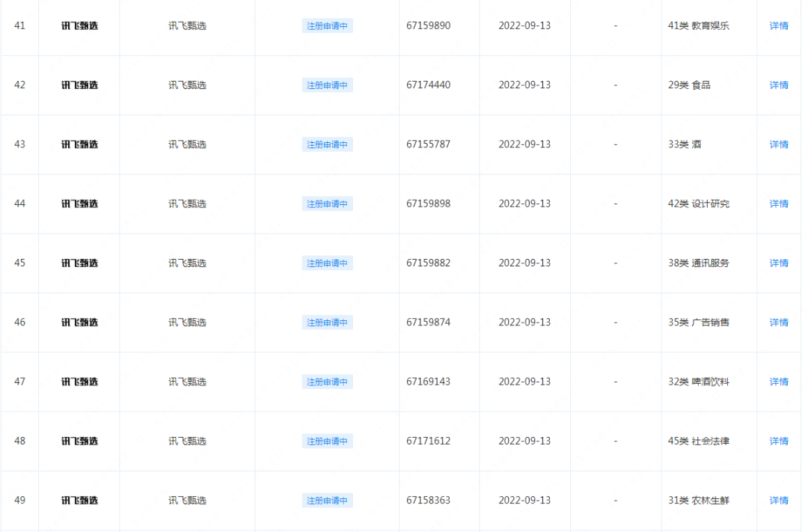808x532 pixels.
Task: Click the 讯飞甄选 name text in row 46
Action: (187, 322)
